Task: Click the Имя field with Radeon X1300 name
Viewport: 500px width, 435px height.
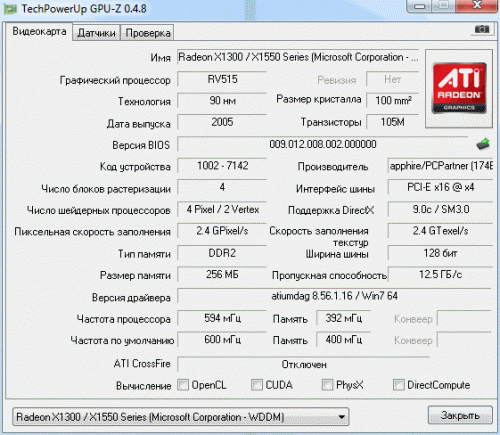Action: coord(298,57)
